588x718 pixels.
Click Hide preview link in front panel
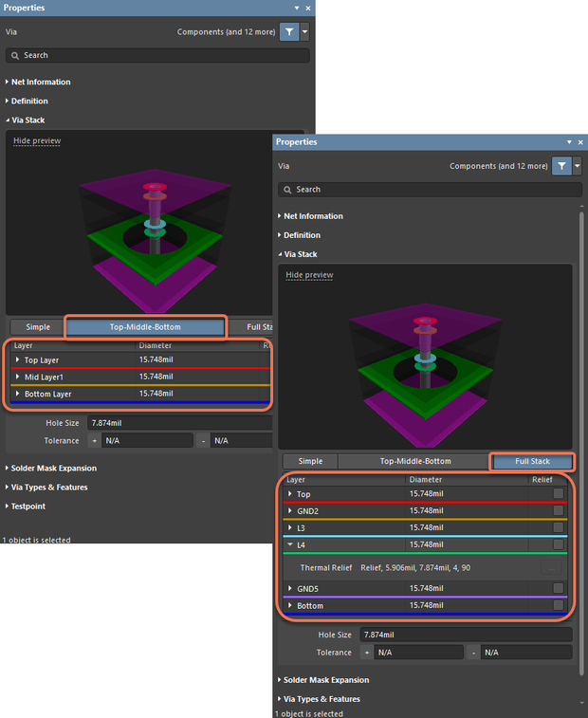click(309, 275)
